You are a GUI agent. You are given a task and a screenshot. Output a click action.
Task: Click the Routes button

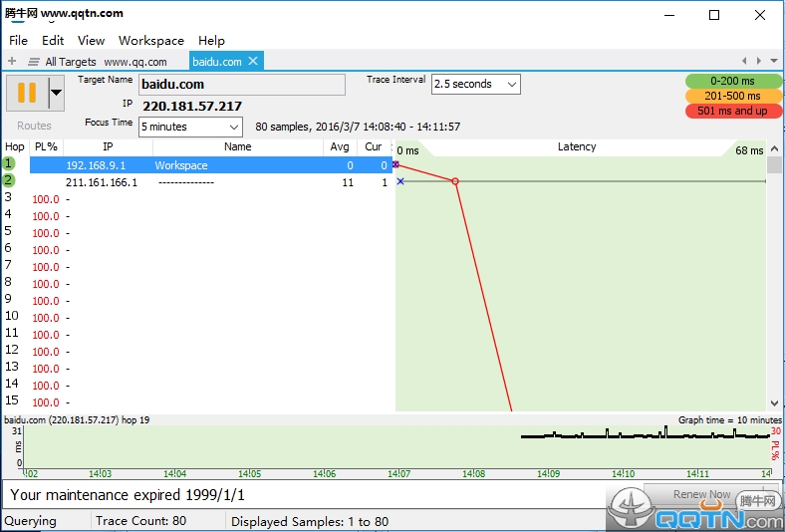coord(34,126)
